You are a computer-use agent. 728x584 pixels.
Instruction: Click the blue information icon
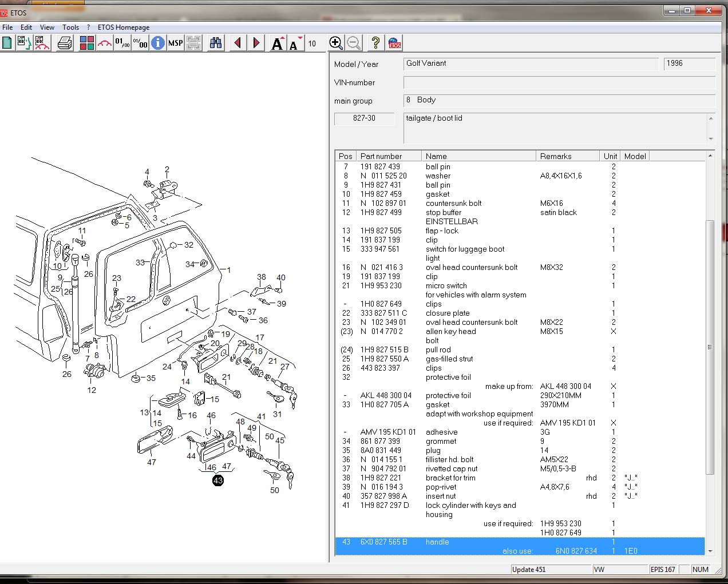point(158,43)
